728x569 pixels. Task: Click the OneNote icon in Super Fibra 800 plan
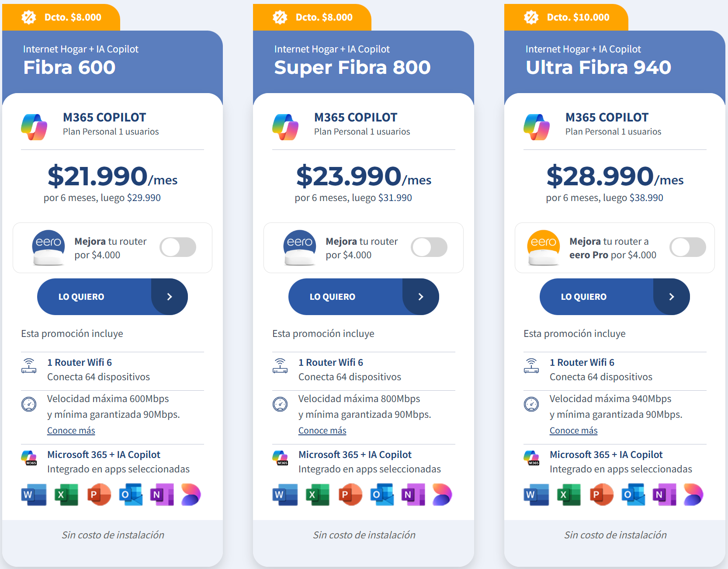click(x=413, y=495)
